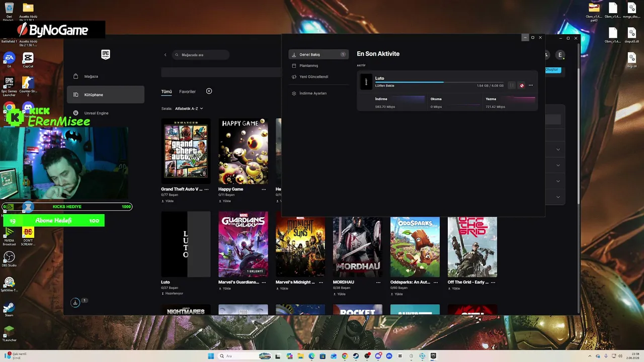Open the Off The Grid game cover

(472, 247)
